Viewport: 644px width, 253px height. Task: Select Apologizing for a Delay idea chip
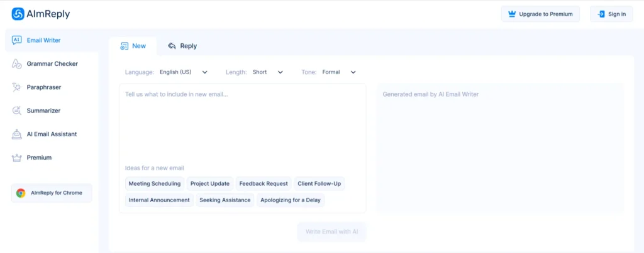tap(291, 200)
